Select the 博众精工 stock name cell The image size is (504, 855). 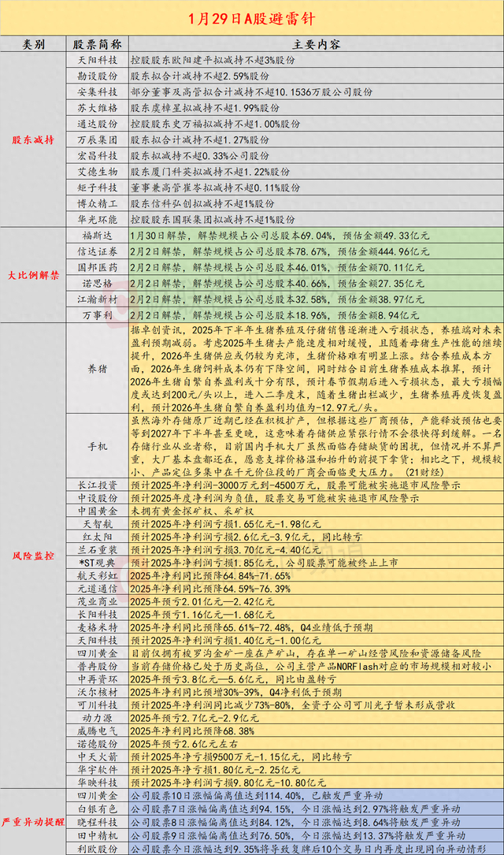click(98, 203)
